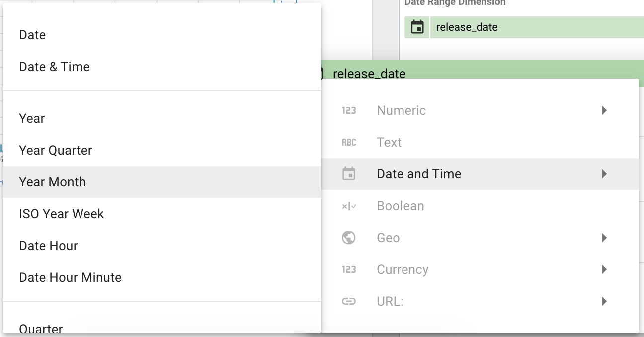Select the Year Month format option
644x337 pixels.
coord(52,182)
